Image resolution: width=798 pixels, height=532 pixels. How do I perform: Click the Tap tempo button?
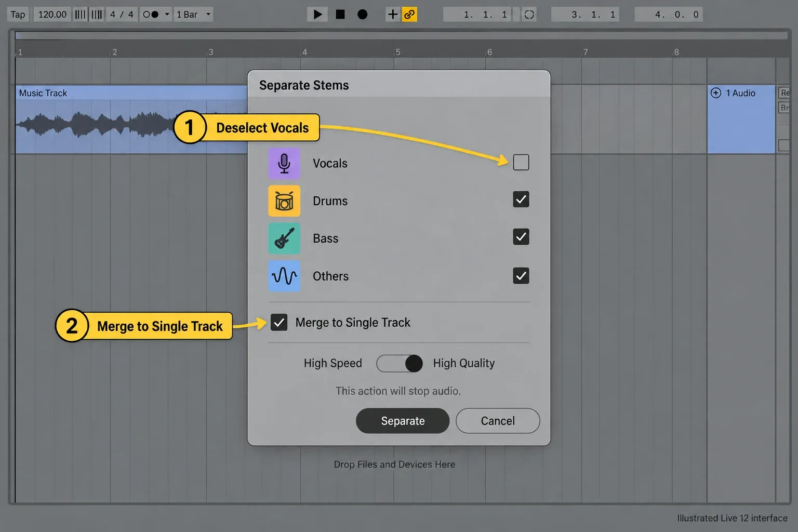click(18, 15)
